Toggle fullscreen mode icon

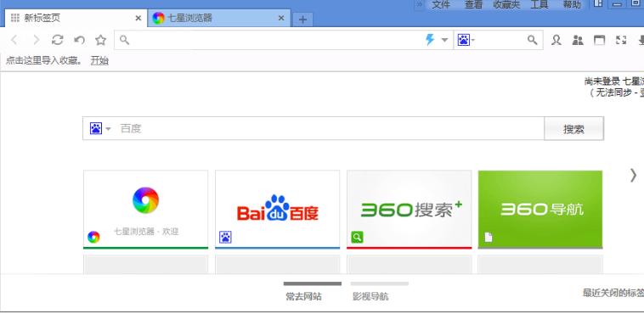(621, 40)
